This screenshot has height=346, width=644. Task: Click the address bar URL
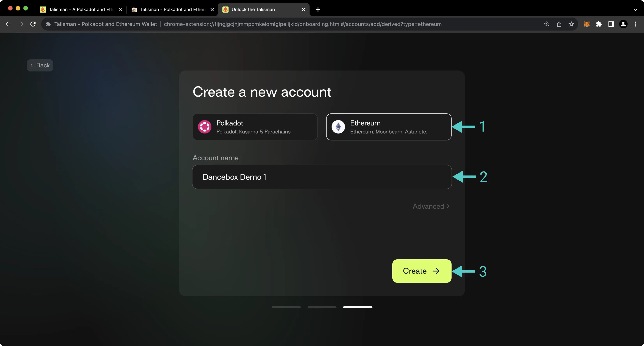pyautogui.click(x=303, y=24)
